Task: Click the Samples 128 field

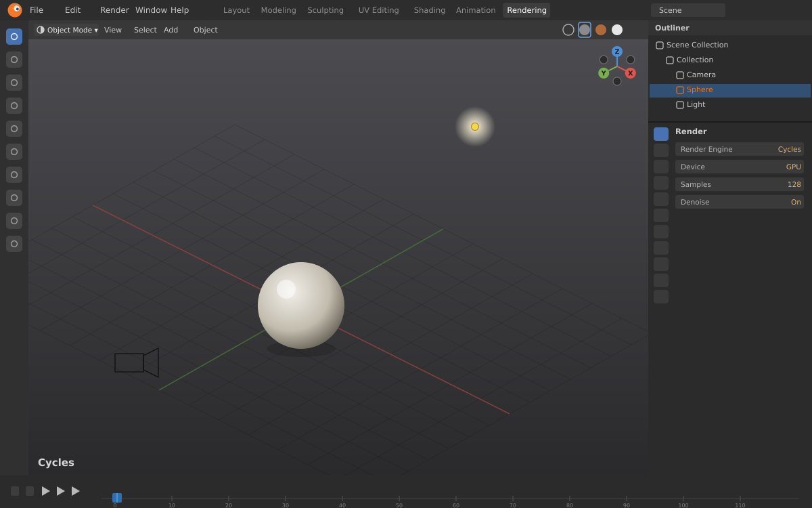Action: coord(740,184)
